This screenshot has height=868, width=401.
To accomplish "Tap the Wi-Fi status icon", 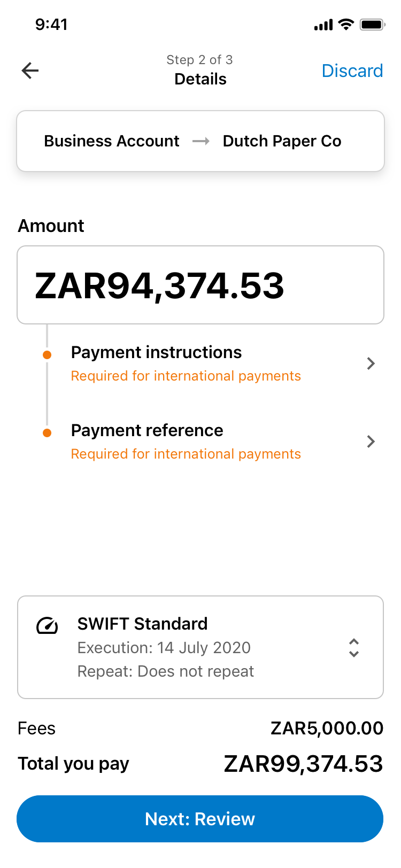I will click(346, 25).
